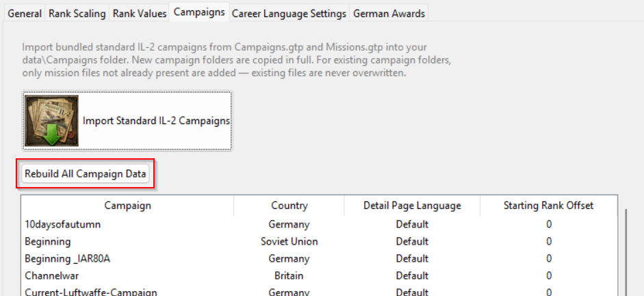The image size is (644, 296).
Task: Click Rebuild All Campaign Data button
Action: 86,174
